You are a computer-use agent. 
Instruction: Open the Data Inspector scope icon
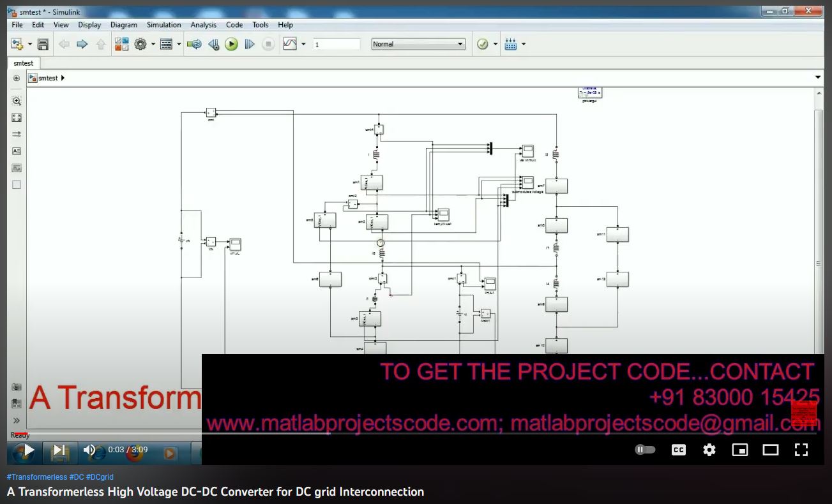click(290, 44)
